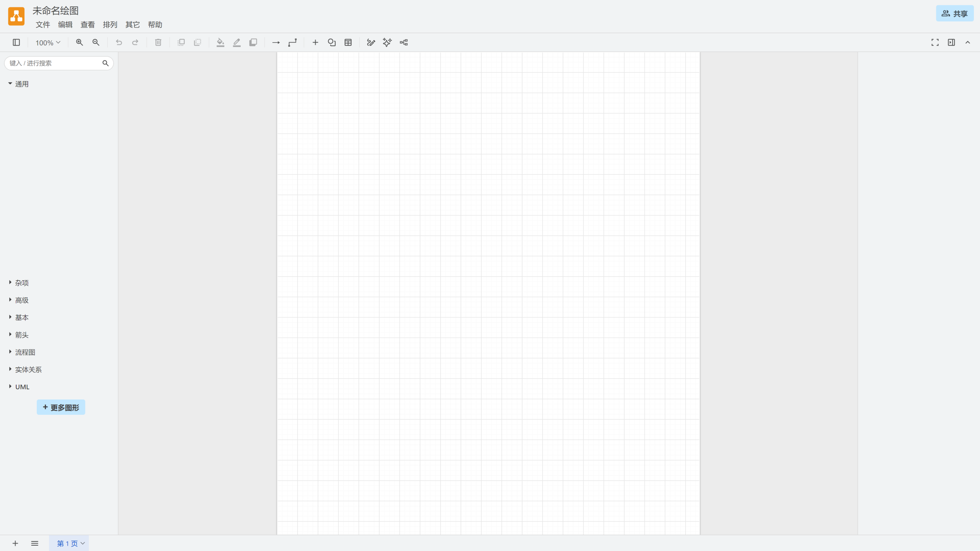
Task: Click the fullscreen icon
Action: (x=935, y=42)
